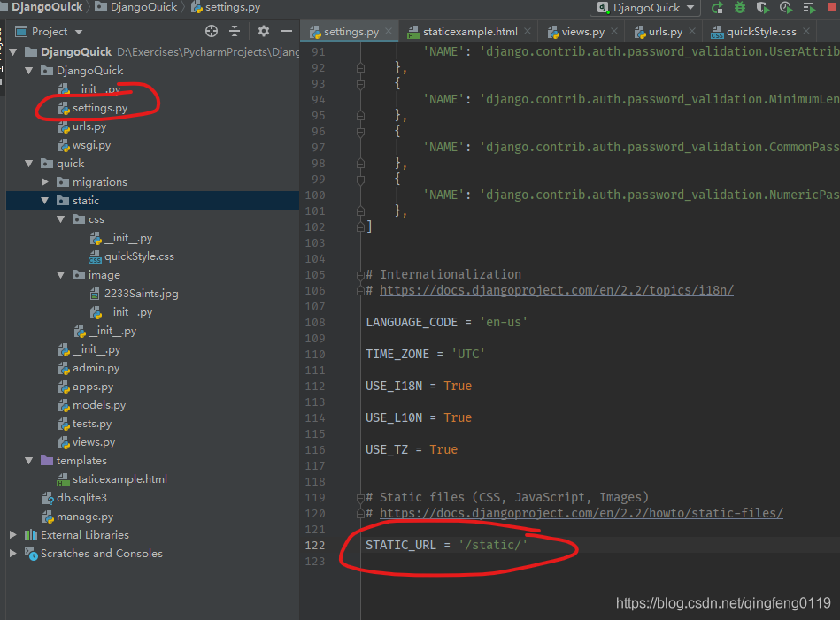Viewport: 840px width, 620px height.
Task: Fold the comment block at line 119
Action: [x=360, y=497]
